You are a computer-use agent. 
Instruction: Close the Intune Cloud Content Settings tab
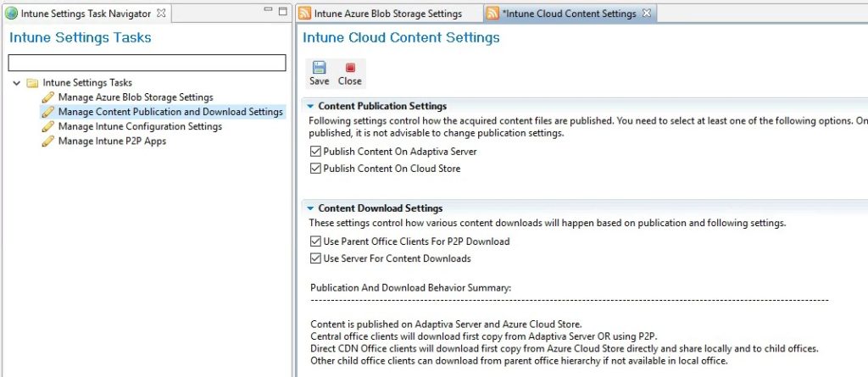(x=646, y=14)
